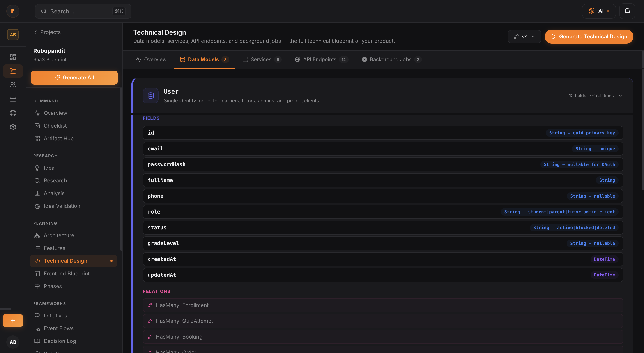This screenshot has height=353, width=644.
Task: Click the billing card icon in left rail
Action: coord(13,99)
